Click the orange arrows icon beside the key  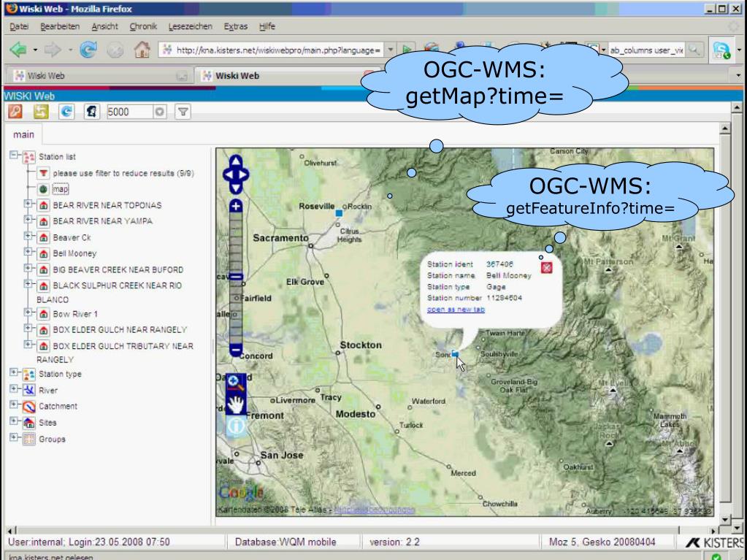click(x=41, y=112)
